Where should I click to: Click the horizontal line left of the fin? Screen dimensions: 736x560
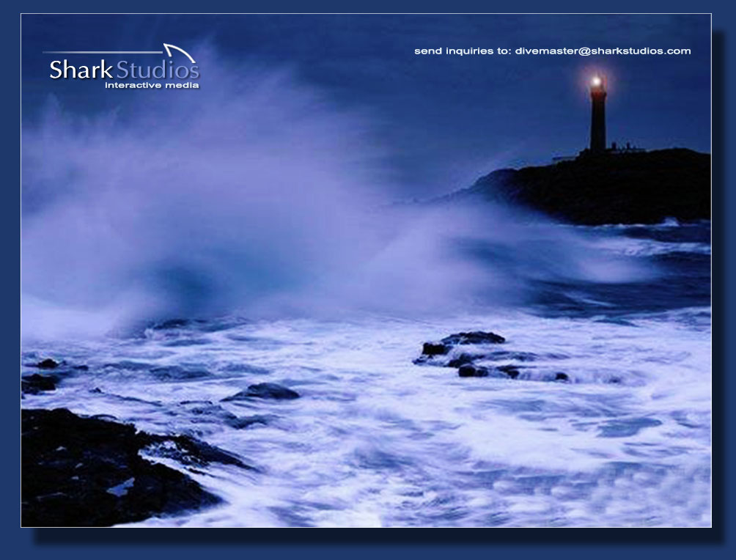tap(103, 53)
